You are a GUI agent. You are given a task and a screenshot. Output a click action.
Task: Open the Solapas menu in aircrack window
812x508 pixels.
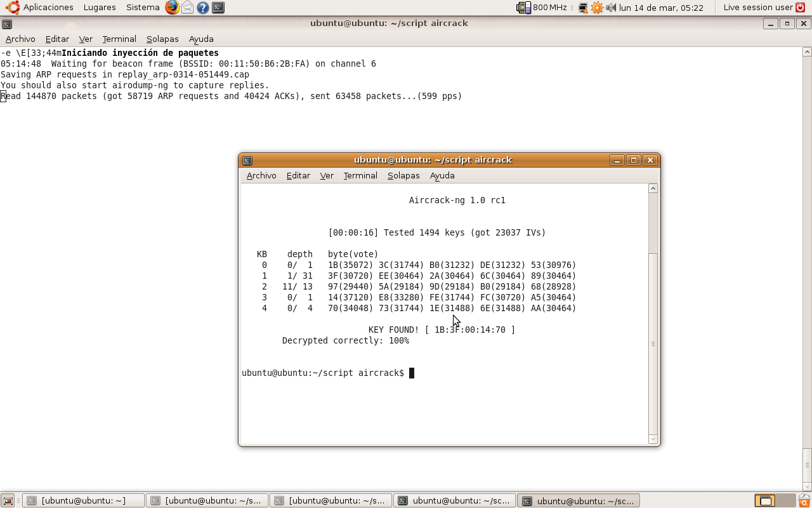click(x=403, y=176)
